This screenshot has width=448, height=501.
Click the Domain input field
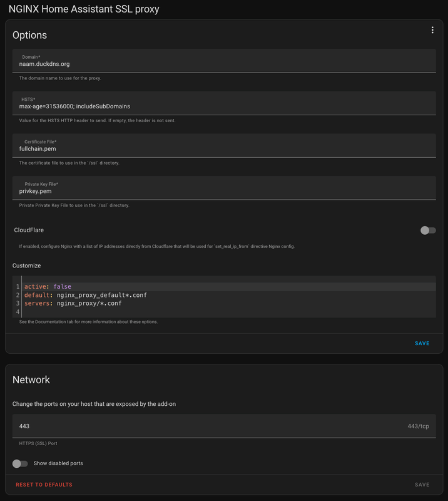point(224,61)
